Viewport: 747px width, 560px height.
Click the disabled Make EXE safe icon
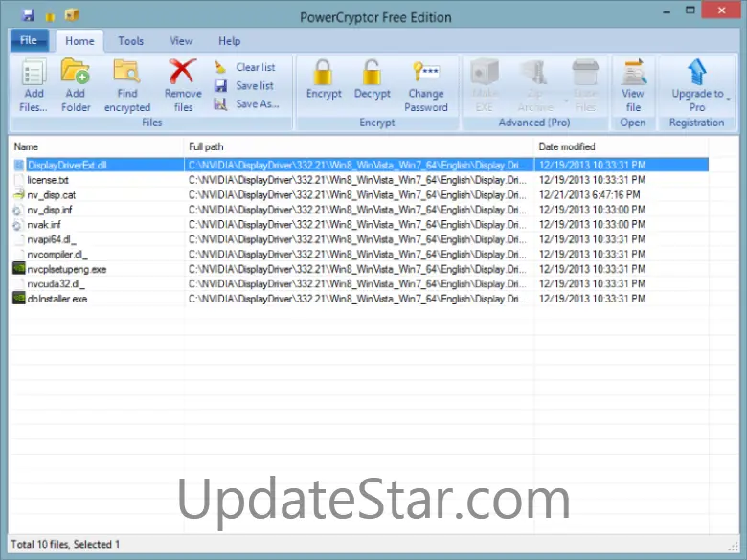485,72
